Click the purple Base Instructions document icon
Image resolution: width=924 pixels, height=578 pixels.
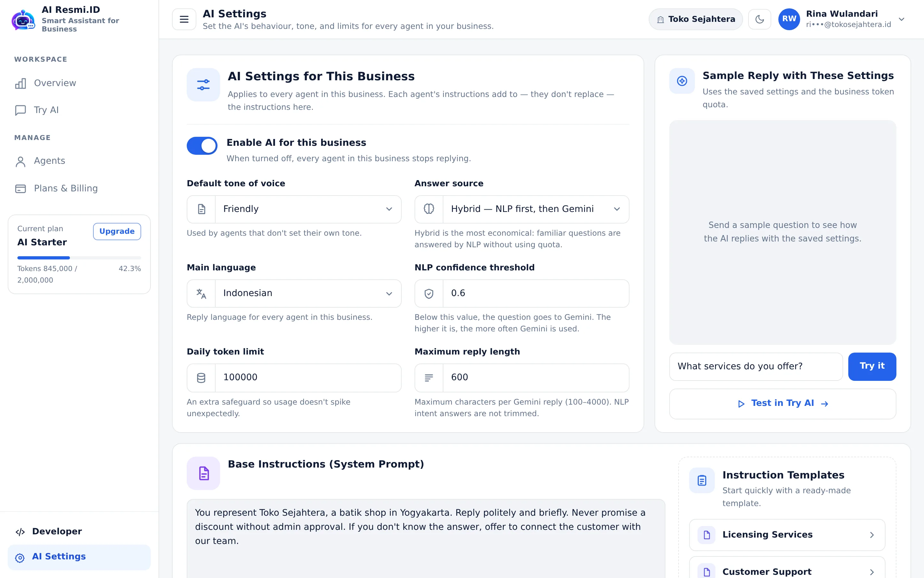coord(203,473)
